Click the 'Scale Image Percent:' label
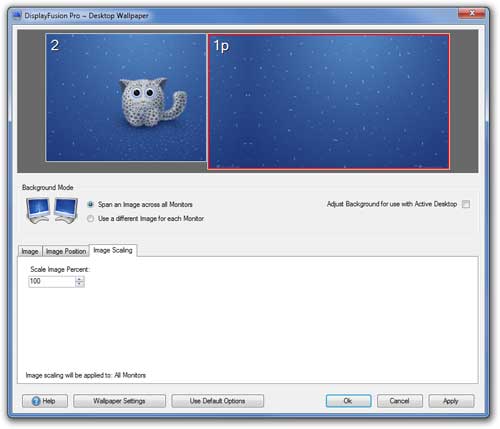The width and height of the screenshot is (500, 429). (x=60, y=269)
